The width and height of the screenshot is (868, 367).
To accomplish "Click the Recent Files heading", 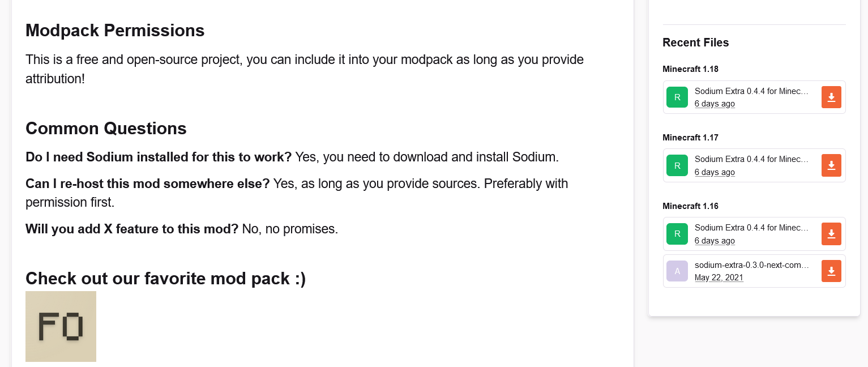I will pos(695,42).
